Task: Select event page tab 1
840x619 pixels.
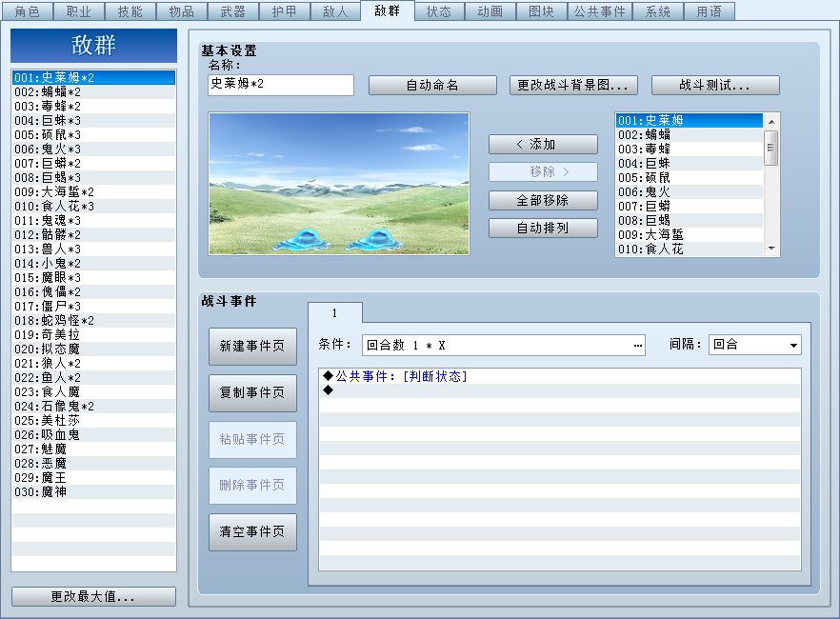Action: point(335,313)
